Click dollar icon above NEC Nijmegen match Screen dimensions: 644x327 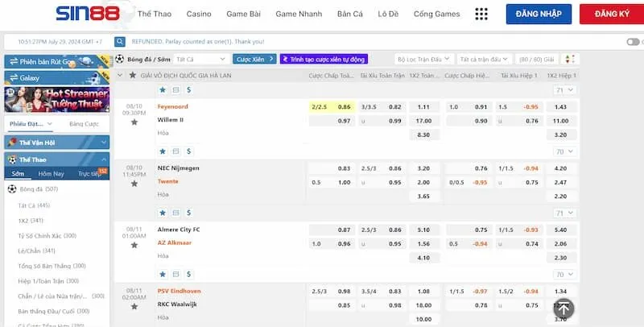[188, 151]
